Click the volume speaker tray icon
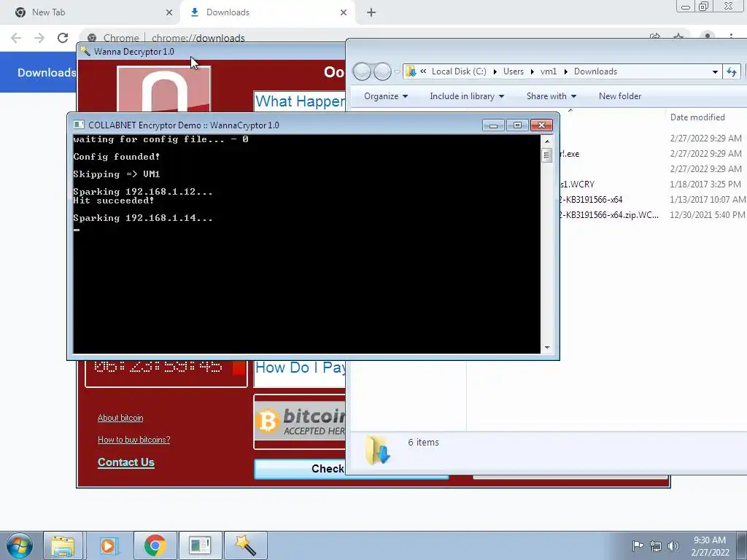 pyautogui.click(x=673, y=546)
